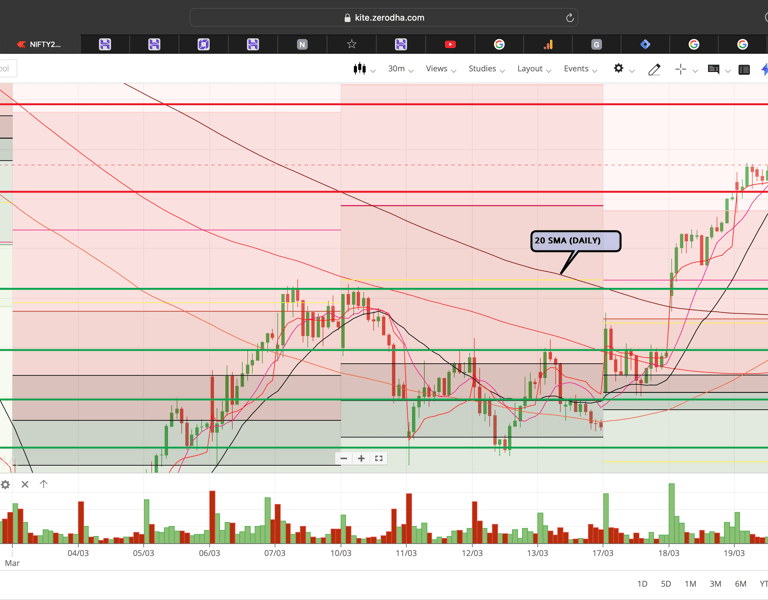Viewport: 768px width, 600px height.
Task: Zoom in the chart with plus button
Action: click(361, 458)
